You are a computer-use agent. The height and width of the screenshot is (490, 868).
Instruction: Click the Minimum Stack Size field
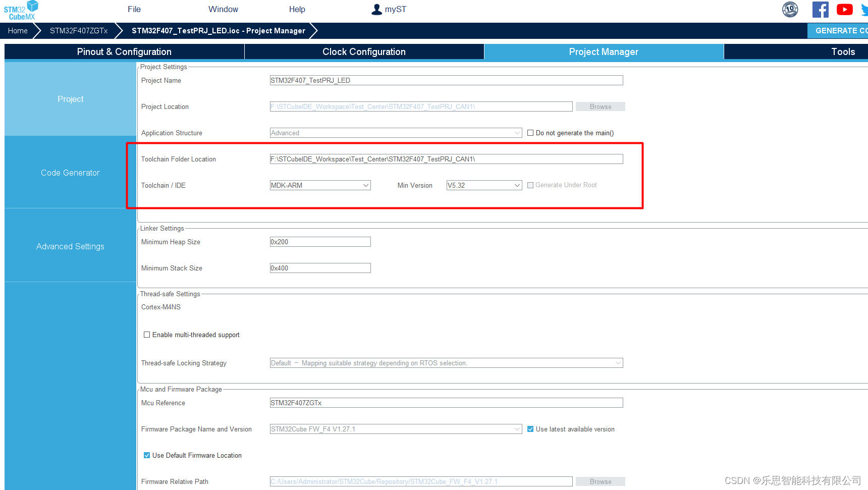(320, 268)
